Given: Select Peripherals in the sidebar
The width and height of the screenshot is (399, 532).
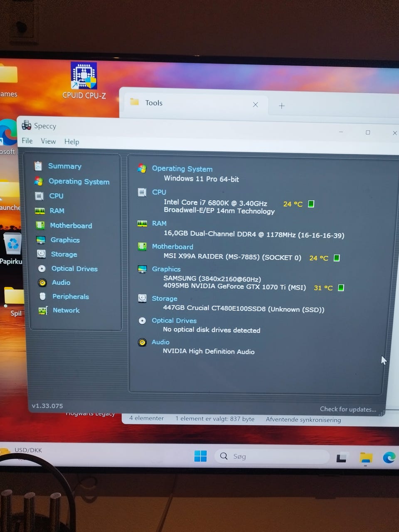Looking at the screenshot, I should [x=71, y=296].
